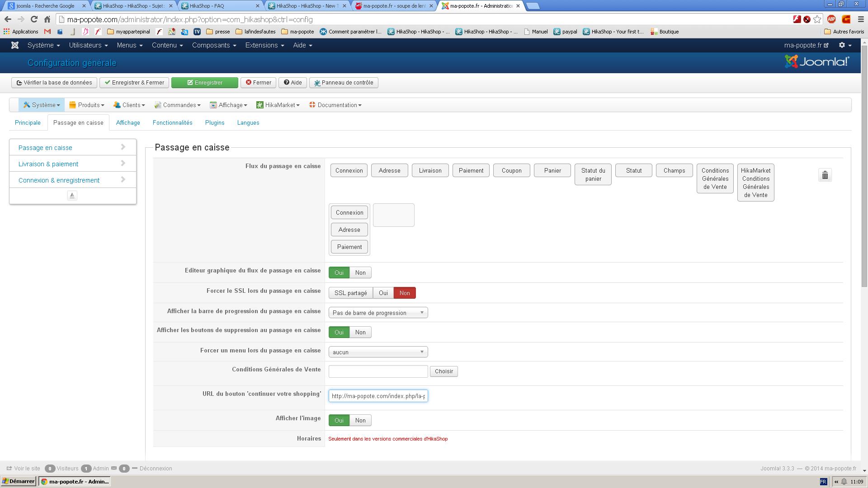The image size is (868, 488).
Task: Click the green Enregistrer button
Action: (x=205, y=83)
